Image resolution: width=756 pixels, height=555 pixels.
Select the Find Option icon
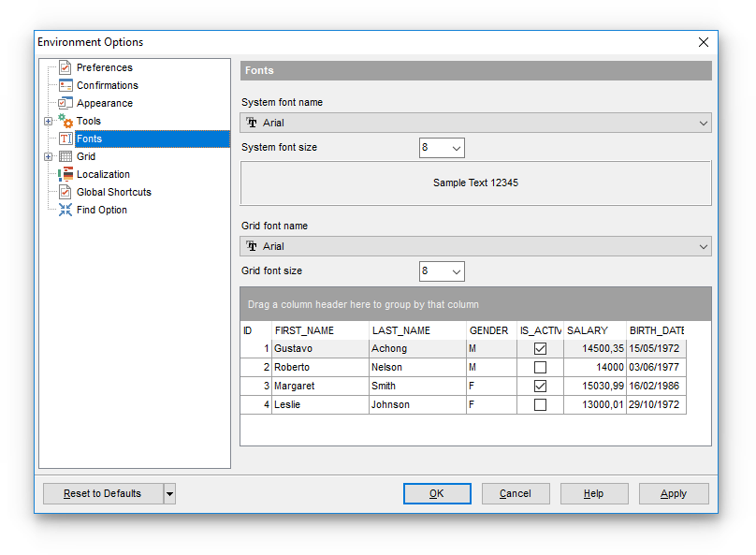65,210
